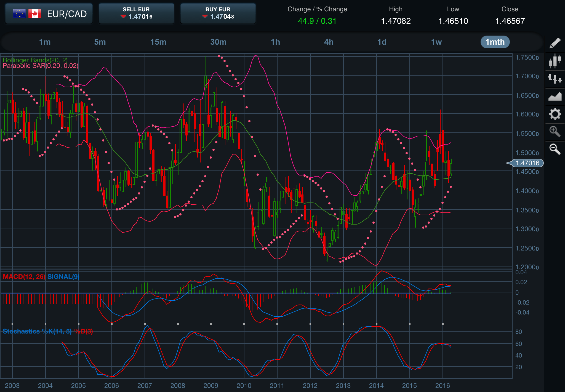
Task: Zoom in with plus magnifier
Action: (x=555, y=132)
